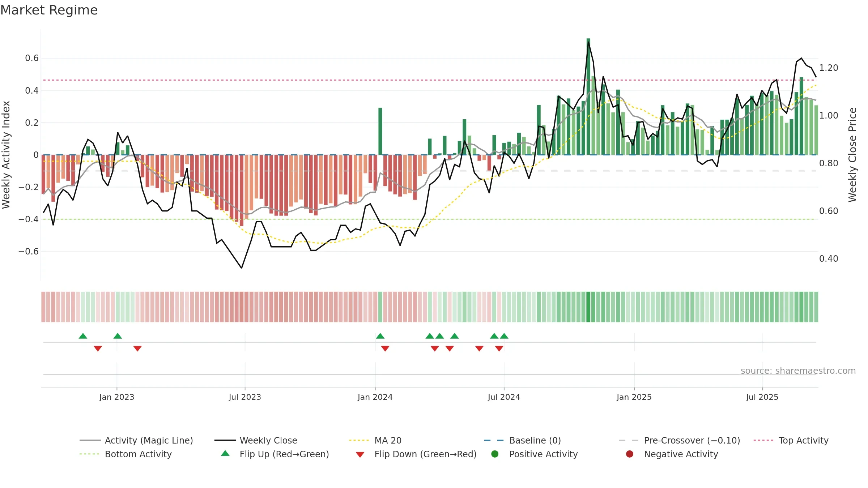Screen dimensions: 868x488
Task: Click the green Positive Activity dot in the legend
Action: 495,454
